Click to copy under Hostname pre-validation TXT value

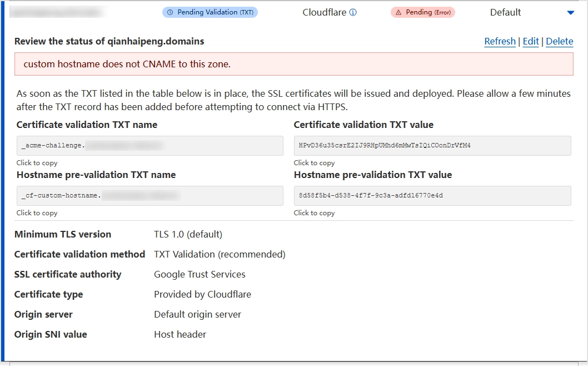pos(314,213)
